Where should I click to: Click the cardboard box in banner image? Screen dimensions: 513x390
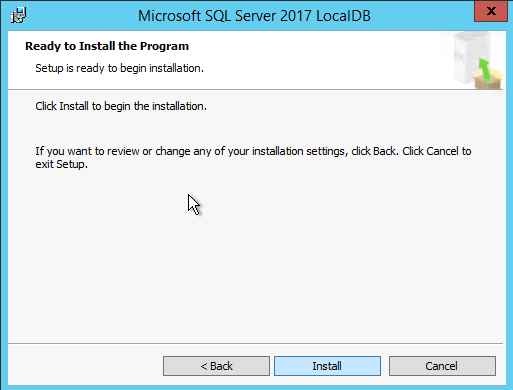click(x=489, y=80)
